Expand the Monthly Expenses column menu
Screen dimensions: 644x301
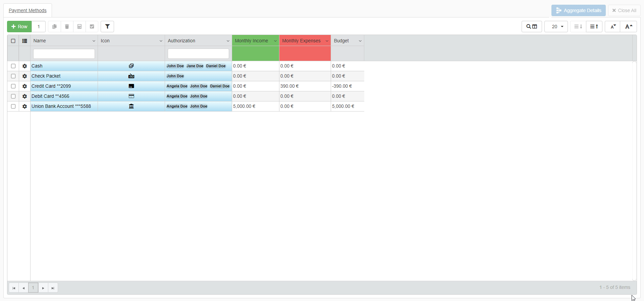point(327,41)
